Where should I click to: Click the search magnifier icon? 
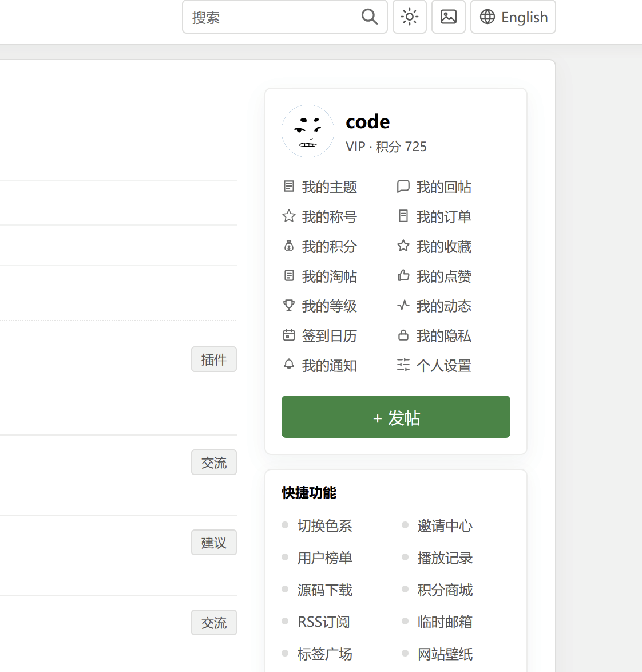coord(369,17)
